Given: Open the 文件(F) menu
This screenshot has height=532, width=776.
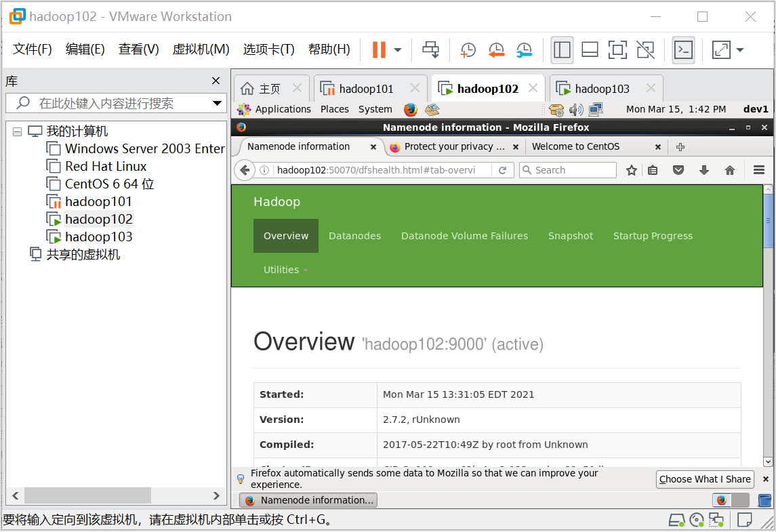Looking at the screenshot, I should tap(32, 49).
